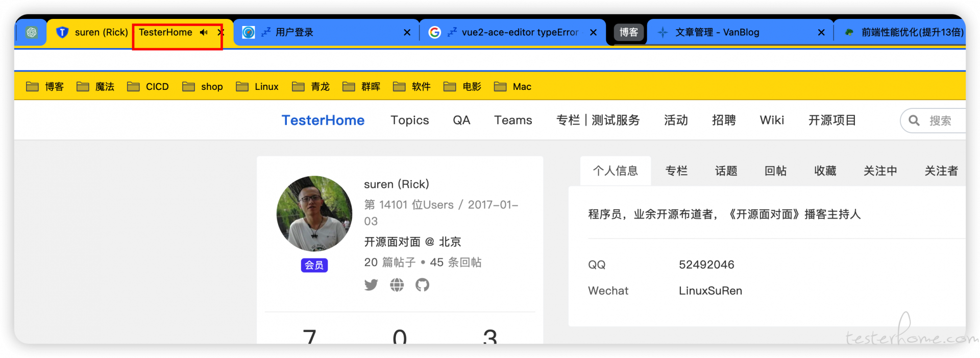Click the 开源面对面 @ 北京 line
The image size is (980, 358).
point(412,242)
